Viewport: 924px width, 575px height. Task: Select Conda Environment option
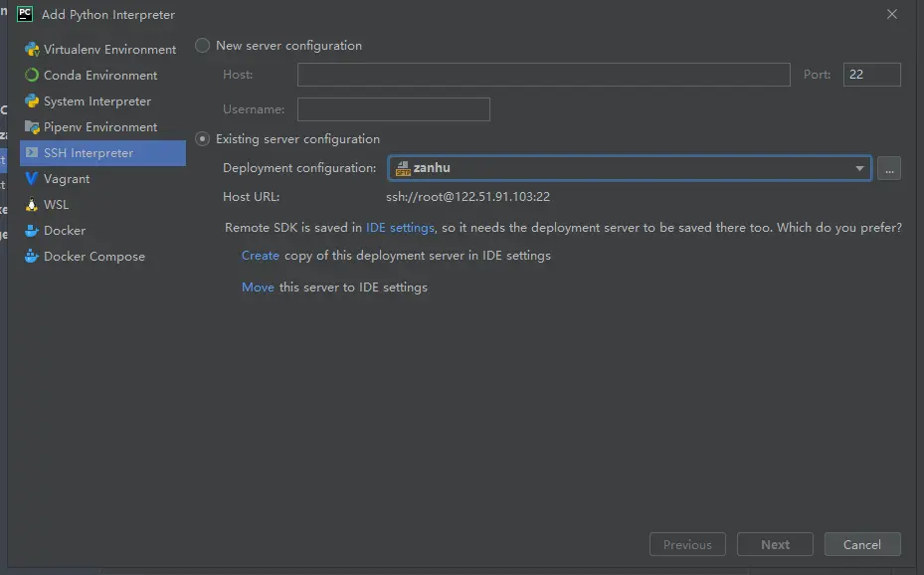[102, 76]
